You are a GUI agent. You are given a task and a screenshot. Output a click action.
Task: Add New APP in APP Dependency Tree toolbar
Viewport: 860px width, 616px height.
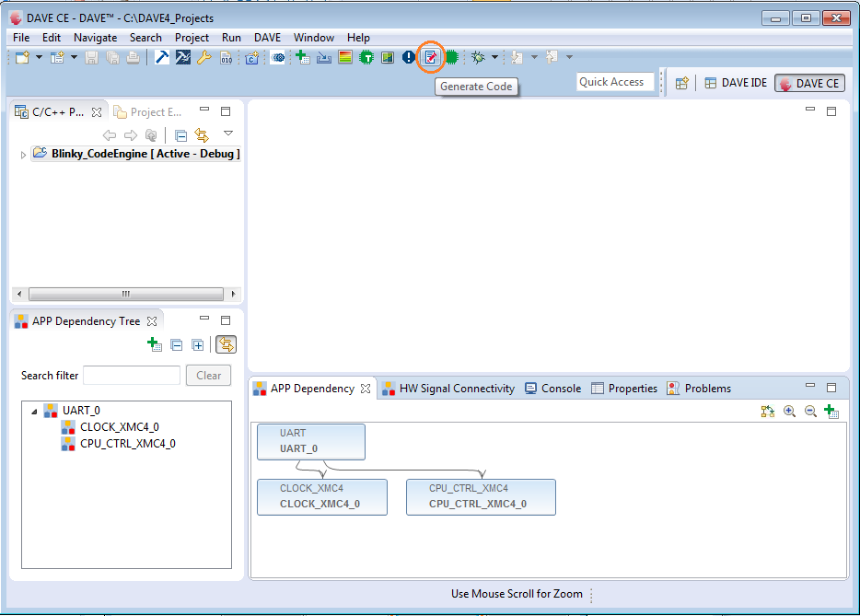click(155, 345)
